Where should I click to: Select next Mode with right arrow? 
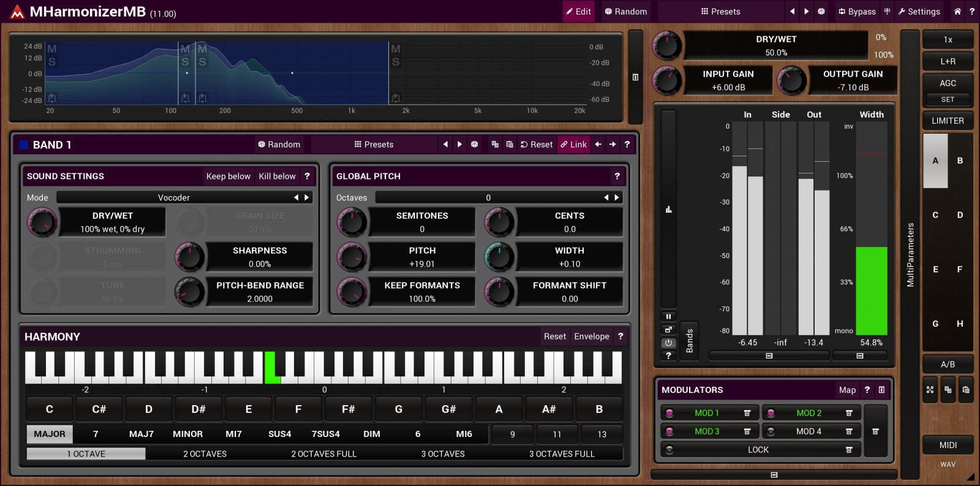307,197
